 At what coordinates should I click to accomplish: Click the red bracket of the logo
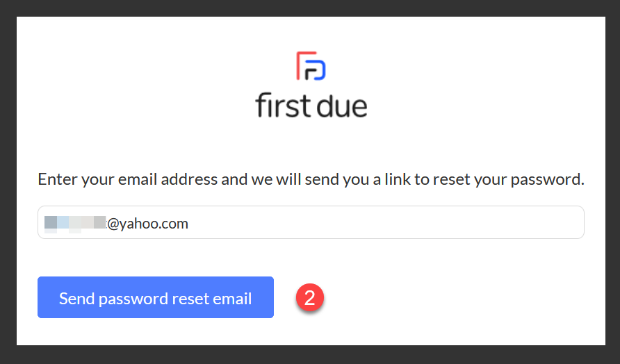click(x=298, y=65)
